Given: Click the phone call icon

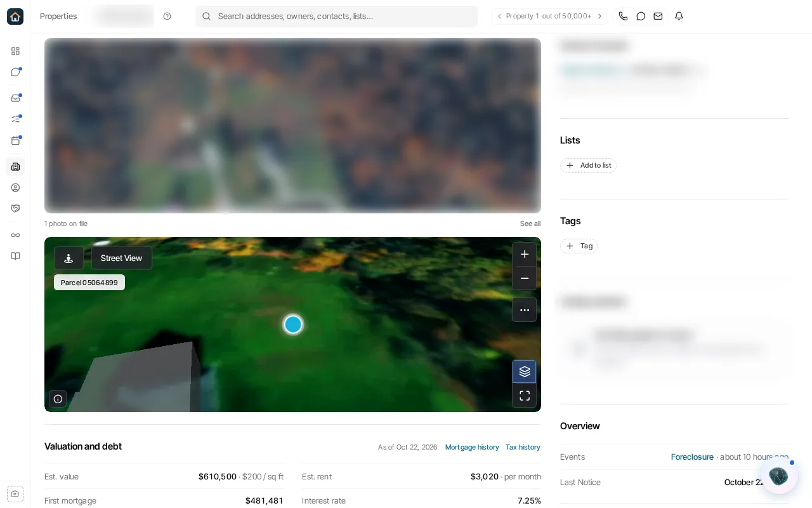Looking at the screenshot, I should (623, 17).
